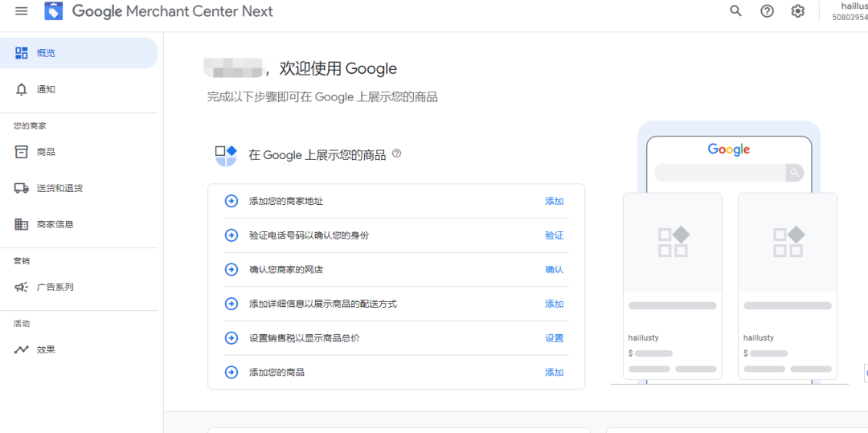
Task: Click 添加 link for 配送方式
Action: click(554, 304)
